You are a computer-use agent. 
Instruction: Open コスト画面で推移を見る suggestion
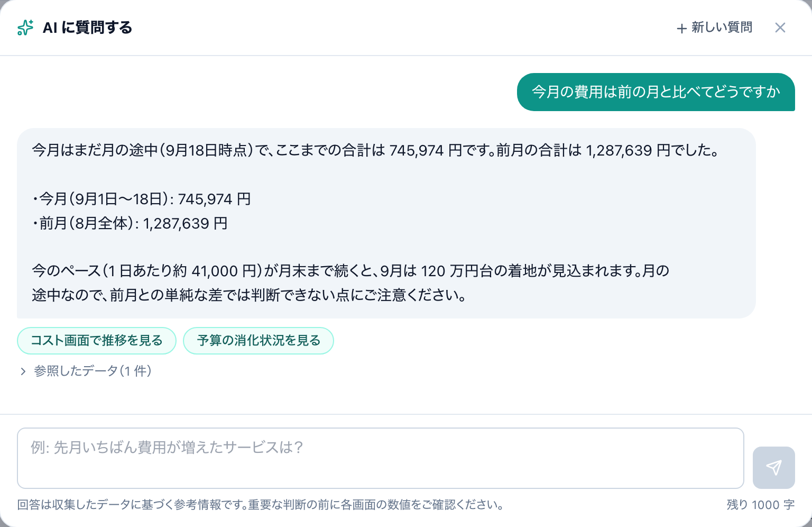pyautogui.click(x=97, y=341)
